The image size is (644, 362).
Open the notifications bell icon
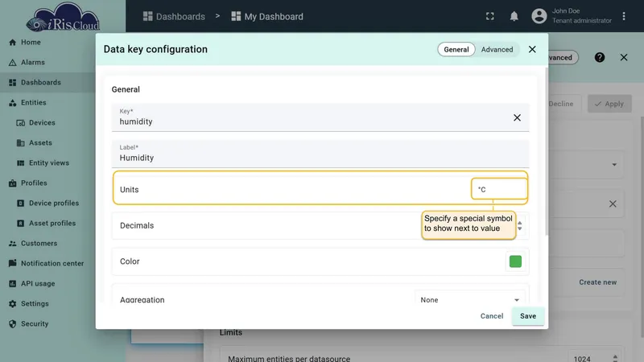(514, 16)
